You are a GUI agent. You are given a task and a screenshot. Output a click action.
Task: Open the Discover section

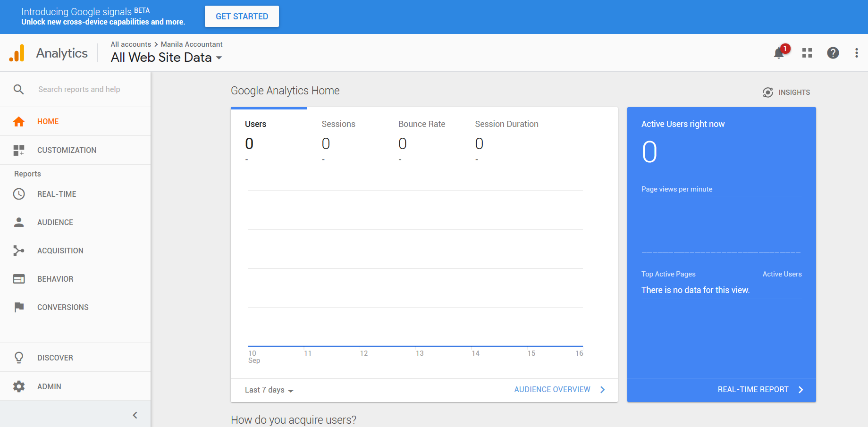[55, 358]
